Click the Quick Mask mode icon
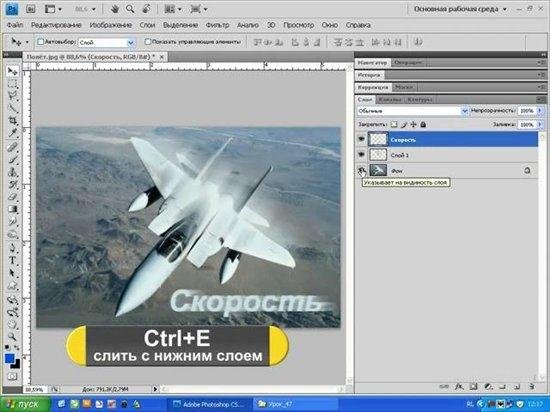This screenshot has height=412, width=550. click(12, 377)
